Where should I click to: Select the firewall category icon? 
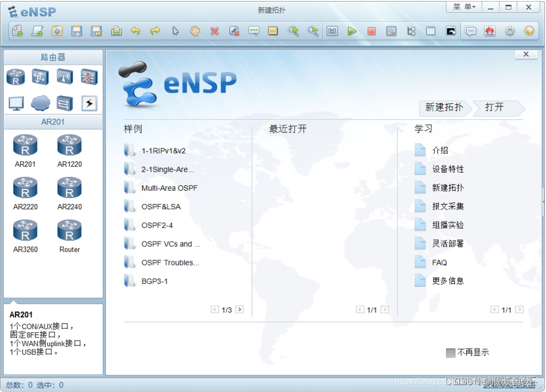coord(89,77)
